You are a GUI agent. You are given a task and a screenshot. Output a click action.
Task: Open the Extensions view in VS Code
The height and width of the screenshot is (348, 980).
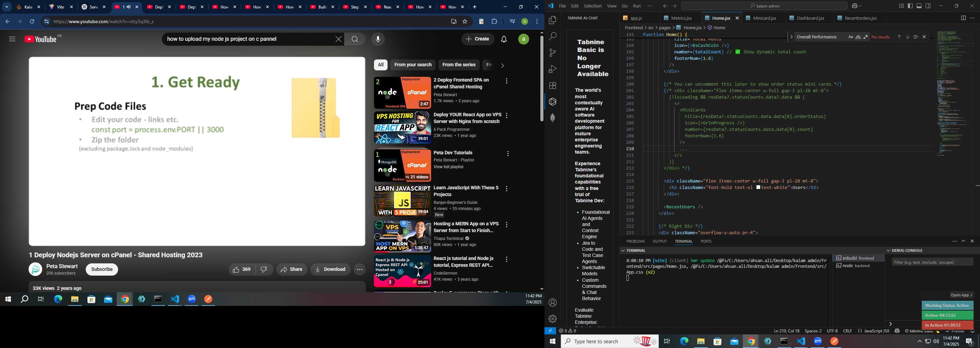(553, 86)
